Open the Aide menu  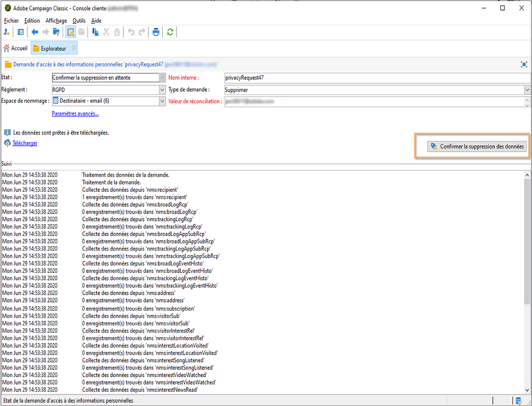tap(96, 21)
